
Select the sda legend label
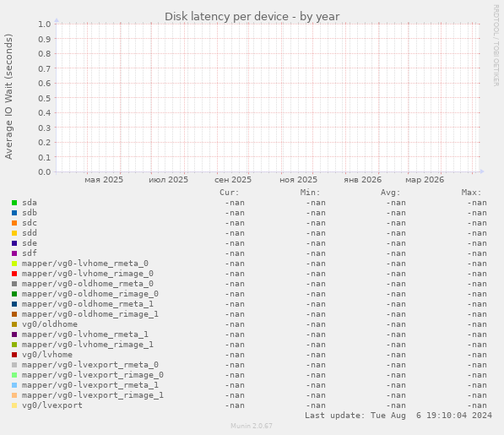click(30, 203)
